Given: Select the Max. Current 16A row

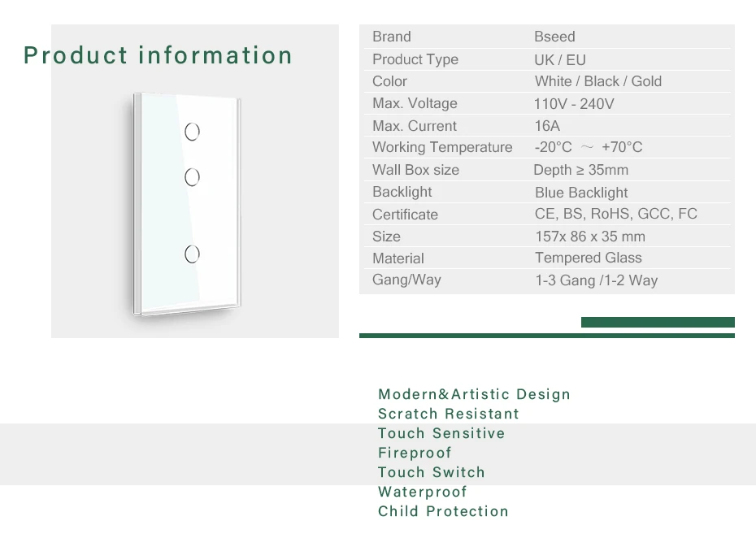Looking at the screenshot, I should [x=547, y=126].
